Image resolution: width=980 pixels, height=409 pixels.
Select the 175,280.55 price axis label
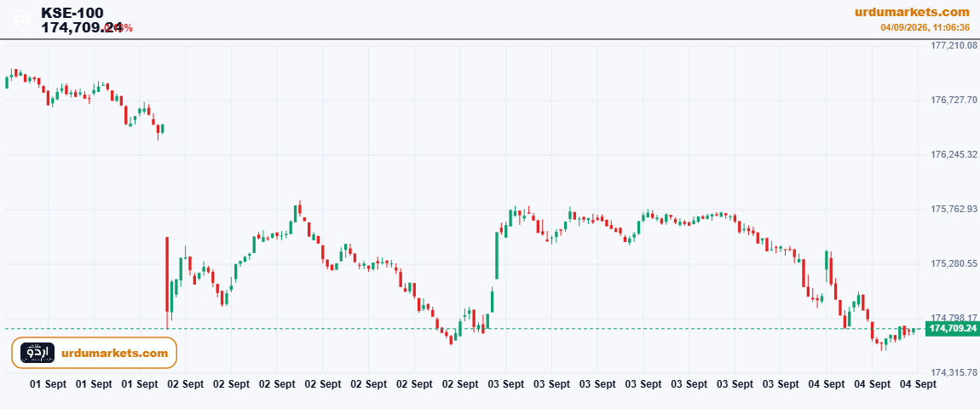[x=954, y=264]
